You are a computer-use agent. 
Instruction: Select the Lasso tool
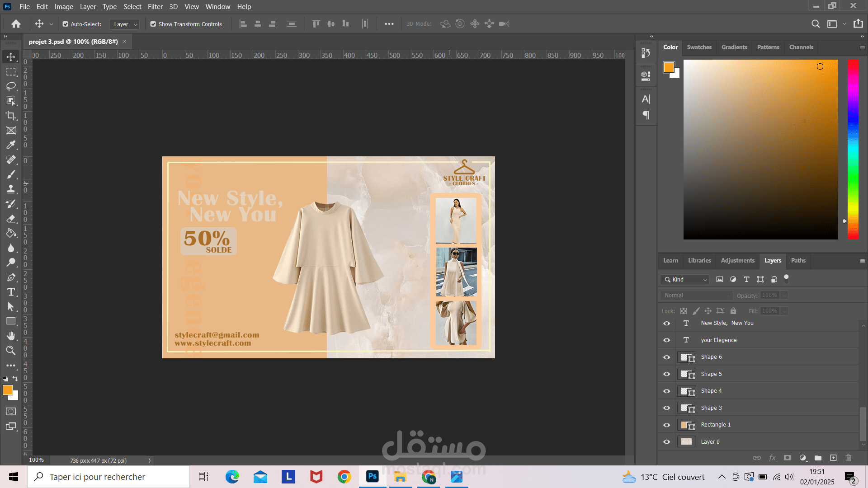click(x=11, y=86)
